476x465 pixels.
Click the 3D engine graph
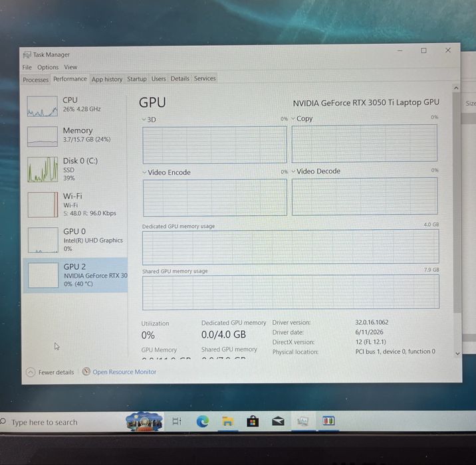click(215, 145)
